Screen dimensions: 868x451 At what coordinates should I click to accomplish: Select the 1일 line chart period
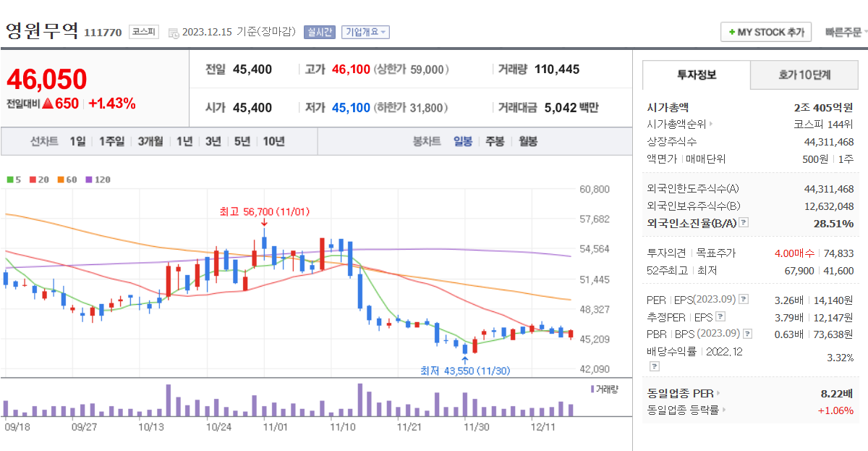coord(77,141)
